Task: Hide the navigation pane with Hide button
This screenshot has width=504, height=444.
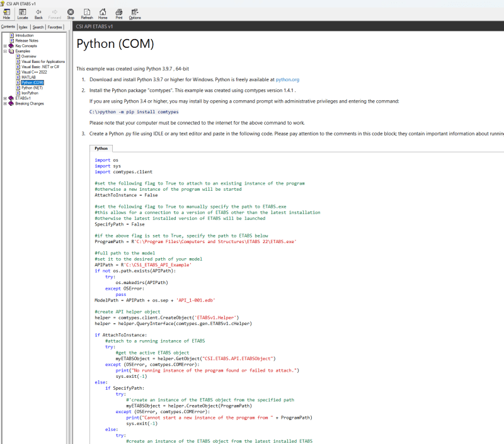Action: [6, 14]
